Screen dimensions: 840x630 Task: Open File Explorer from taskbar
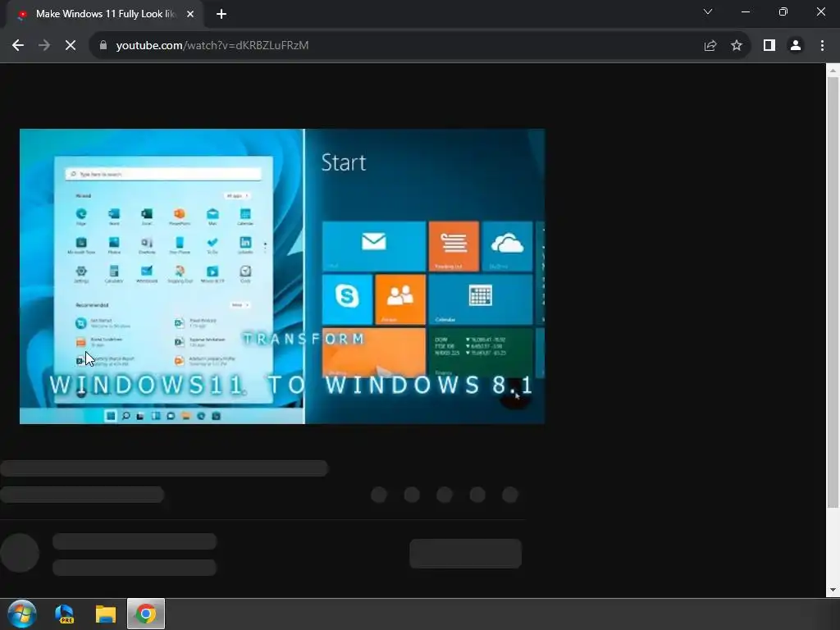[106, 614]
